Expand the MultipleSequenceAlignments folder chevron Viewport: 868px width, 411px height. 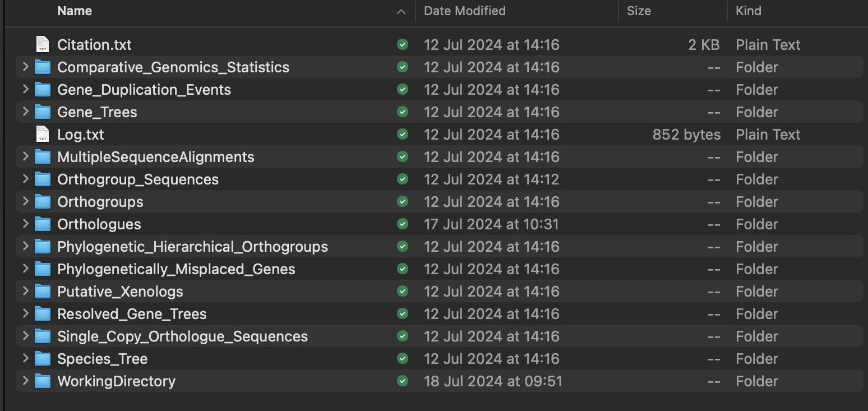click(25, 156)
